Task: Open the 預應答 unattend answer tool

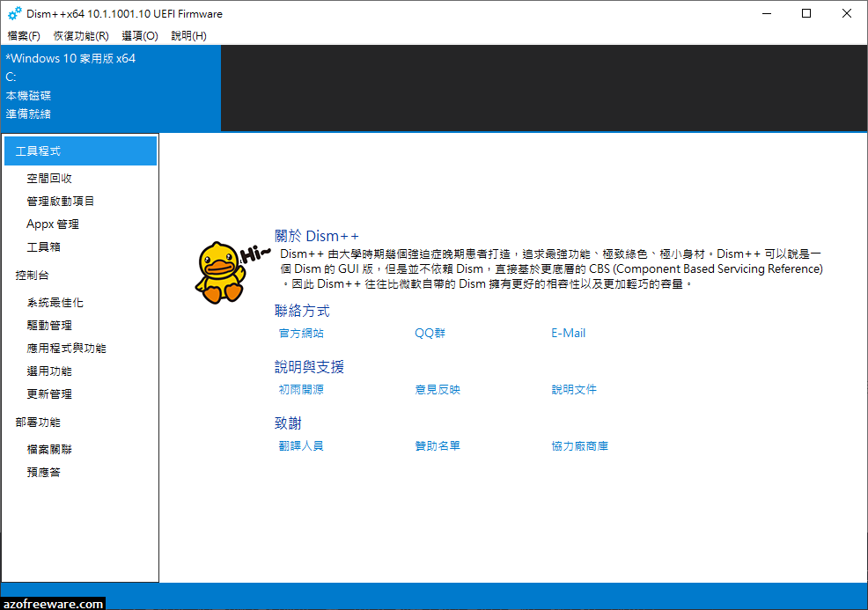Action: (x=44, y=471)
